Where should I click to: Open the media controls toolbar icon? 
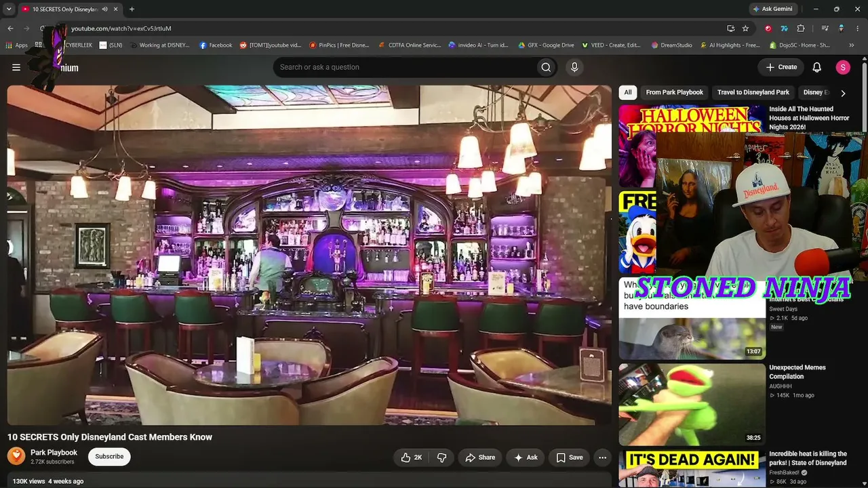[x=825, y=28]
